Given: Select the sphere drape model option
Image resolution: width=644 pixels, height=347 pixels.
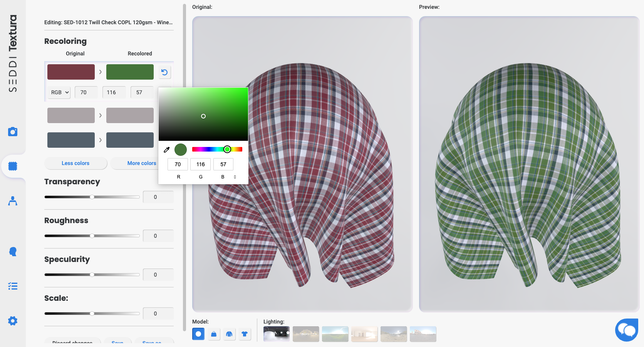Looking at the screenshot, I should coord(198,334).
